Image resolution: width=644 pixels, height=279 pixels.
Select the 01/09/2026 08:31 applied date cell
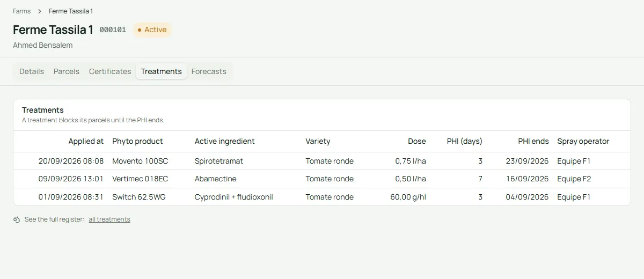(x=71, y=197)
